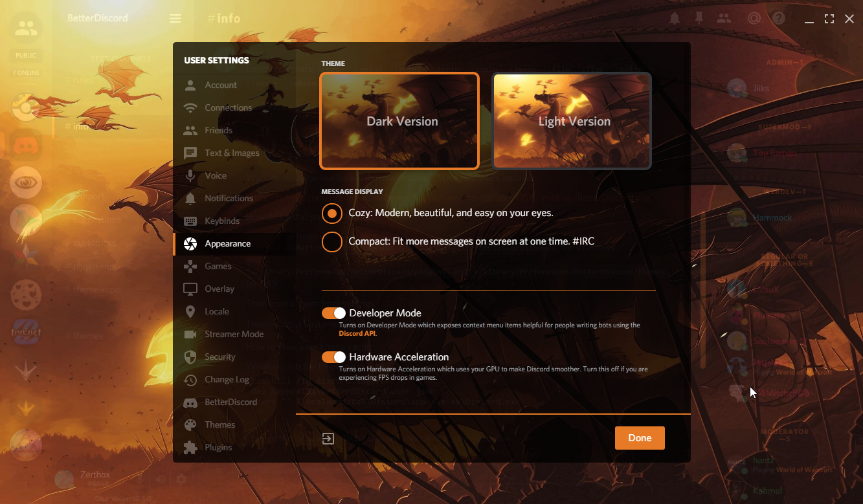Open the notifications bell icon

[x=675, y=18]
